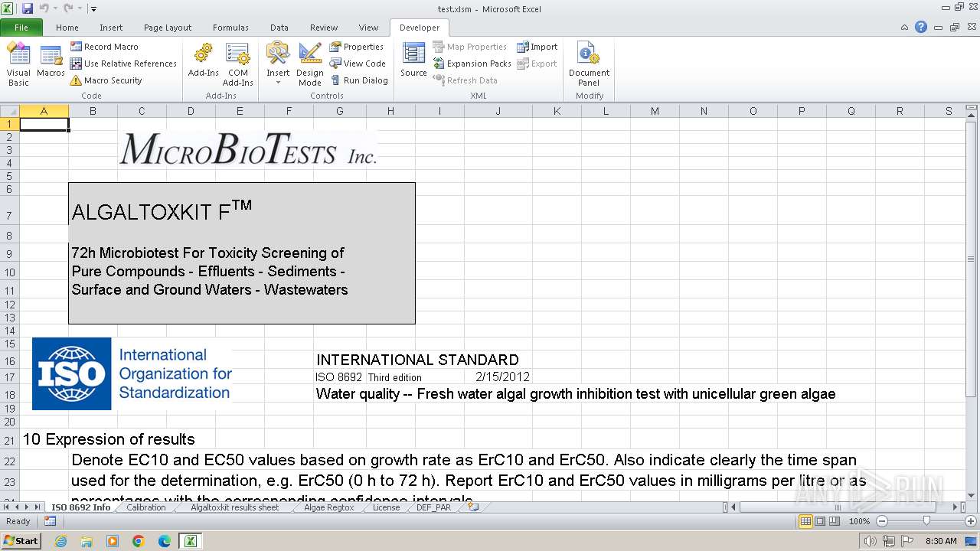Screen dimensions: 980x551
Task: Click the Zoom In plus button
Action: click(971, 521)
